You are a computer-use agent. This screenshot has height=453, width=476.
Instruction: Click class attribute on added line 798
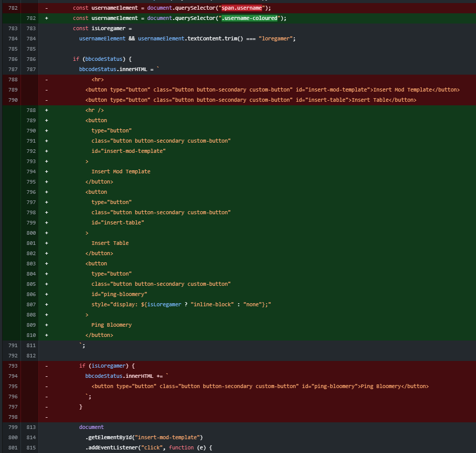click(x=161, y=213)
